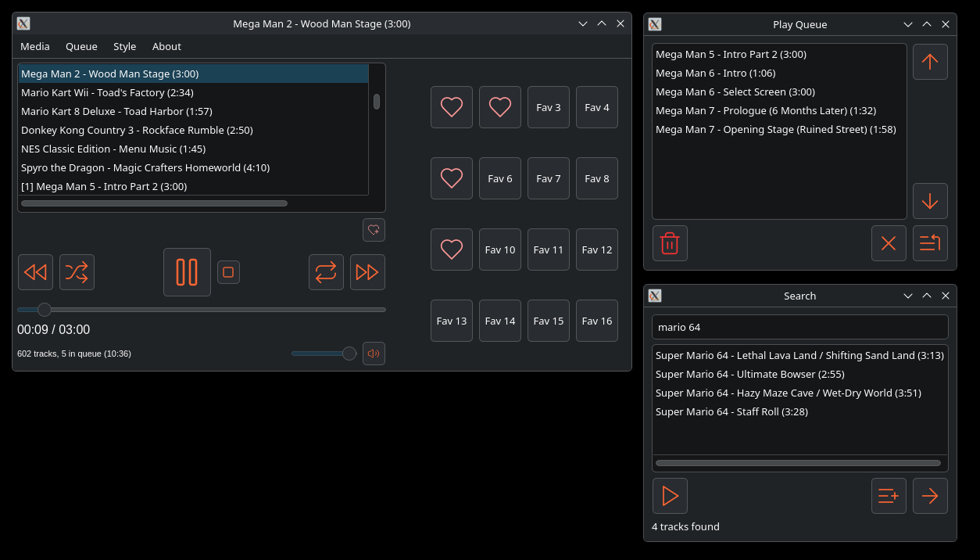980x560 pixels.
Task: Move queue item down with down arrow
Action: [x=930, y=201]
